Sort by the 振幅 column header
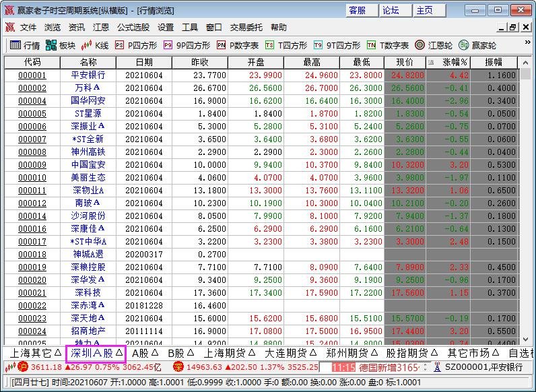This screenshot has height=392, width=536. point(494,62)
